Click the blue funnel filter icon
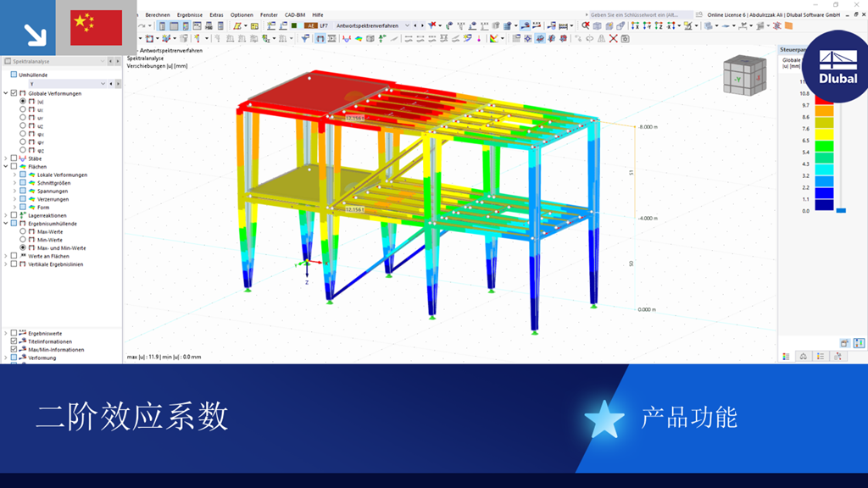The image size is (868, 488). [x=305, y=39]
